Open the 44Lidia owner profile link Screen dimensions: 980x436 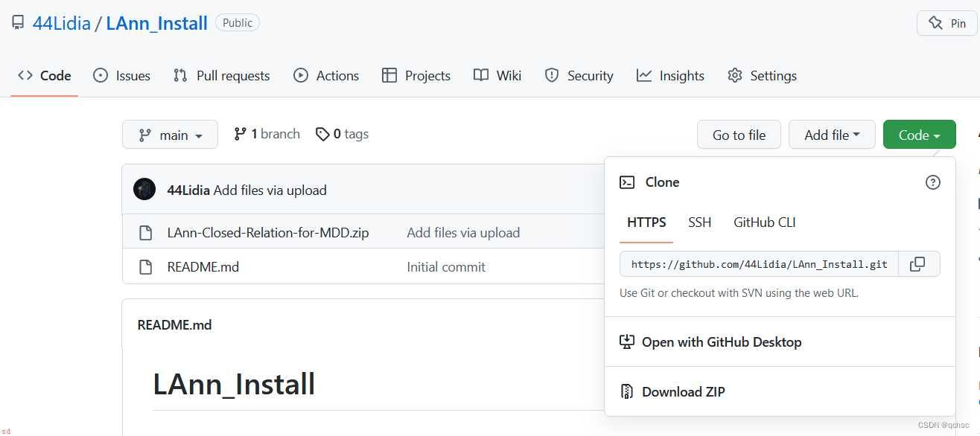point(62,23)
